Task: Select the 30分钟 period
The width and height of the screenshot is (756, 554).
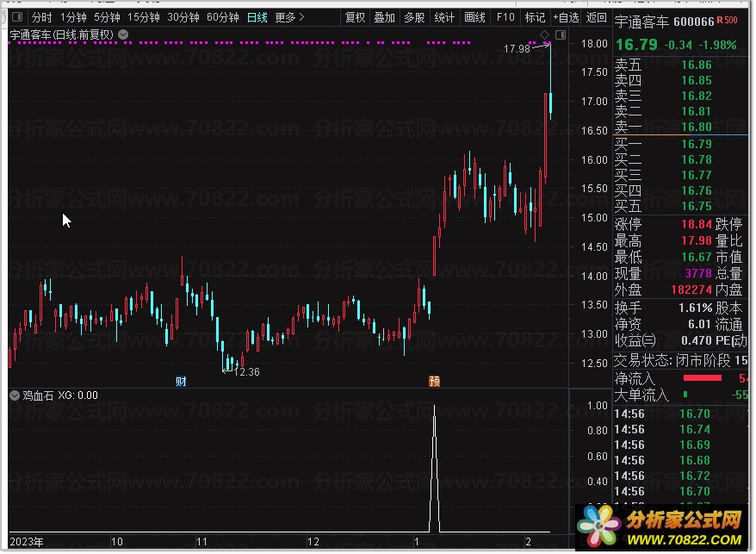Action: pyautogui.click(x=183, y=18)
